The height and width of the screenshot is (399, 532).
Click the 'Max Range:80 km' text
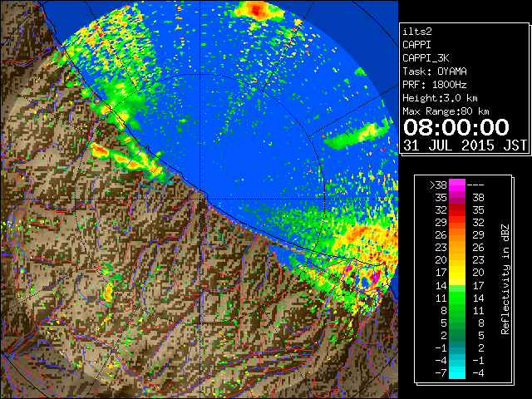pos(446,111)
